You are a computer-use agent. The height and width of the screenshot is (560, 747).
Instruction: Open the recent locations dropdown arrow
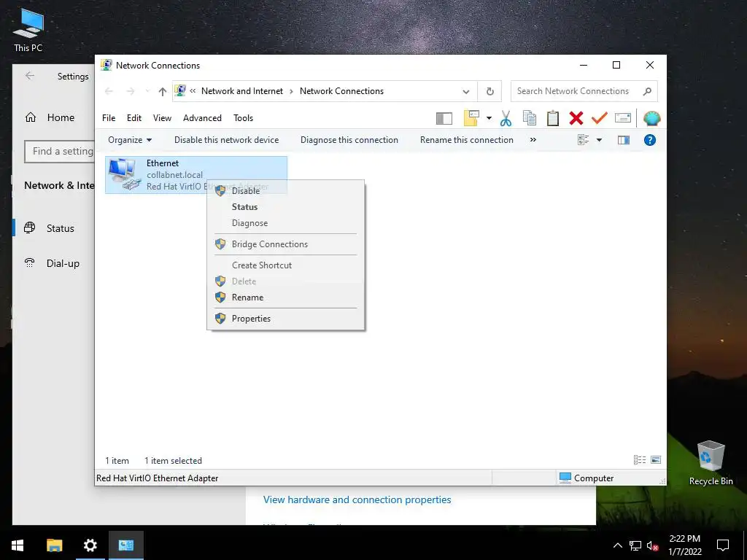coord(147,91)
